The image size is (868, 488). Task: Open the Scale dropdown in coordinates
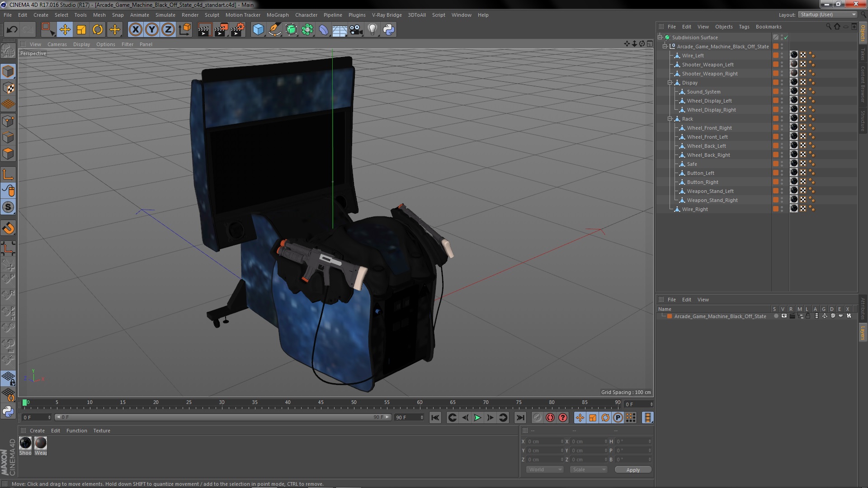coord(589,469)
